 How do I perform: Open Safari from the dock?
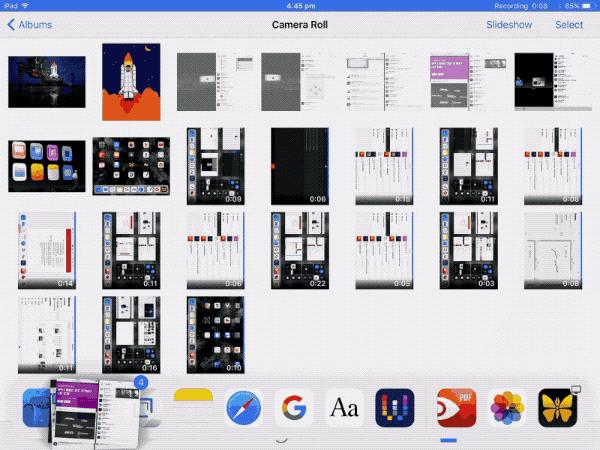click(x=244, y=408)
